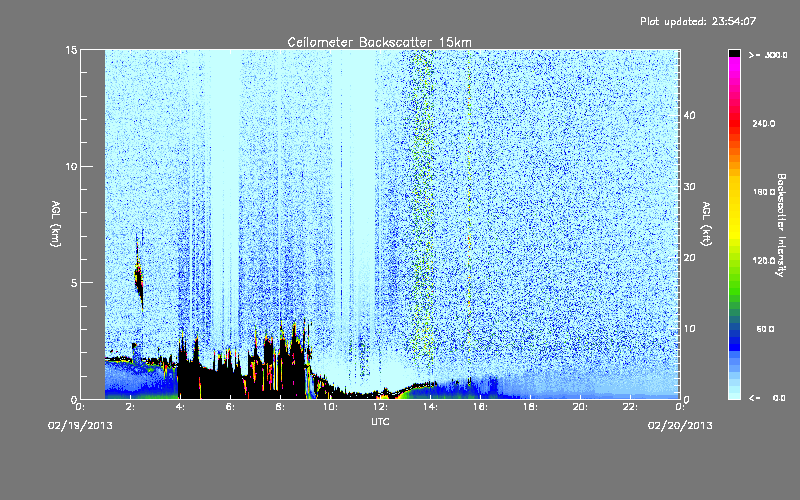The image size is (800, 500).
Task: Click the "5" km altitude tick label
Action: (74, 283)
